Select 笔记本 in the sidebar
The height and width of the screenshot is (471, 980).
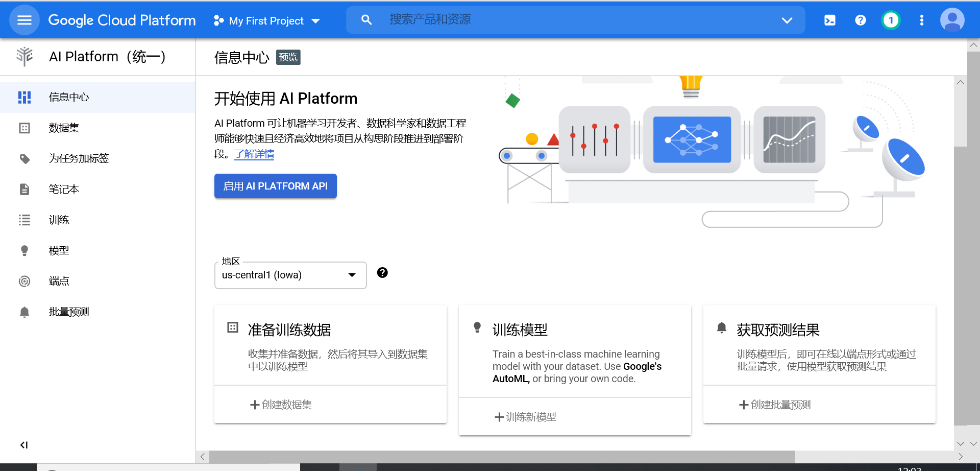click(x=97, y=189)
